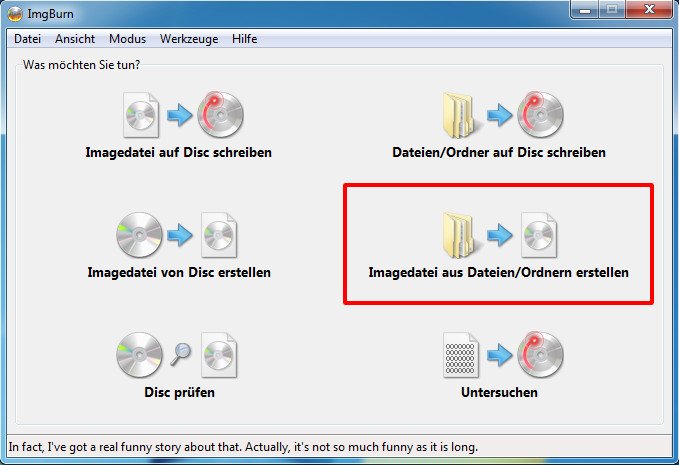Image resolution: width=679 pixels, height=465 pixels.
Task: Click the status bar quote text
Action: tap(243, 447)
